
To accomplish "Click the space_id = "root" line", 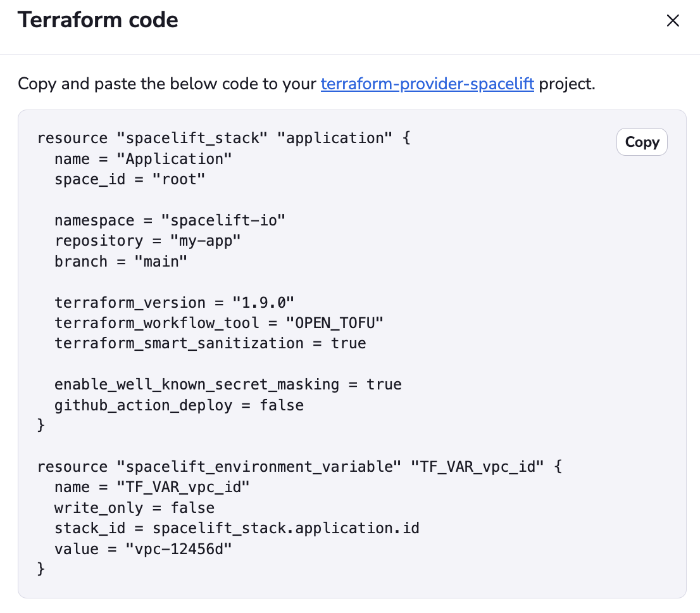I will pyautogui.click(x=130, y=179).
